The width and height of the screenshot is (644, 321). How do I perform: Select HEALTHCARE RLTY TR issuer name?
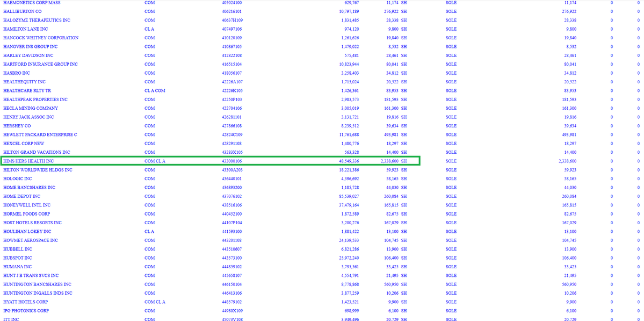27,91
